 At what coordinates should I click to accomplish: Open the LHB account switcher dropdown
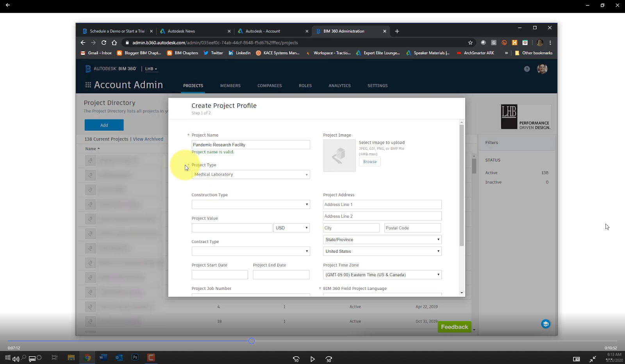[151, 69]
